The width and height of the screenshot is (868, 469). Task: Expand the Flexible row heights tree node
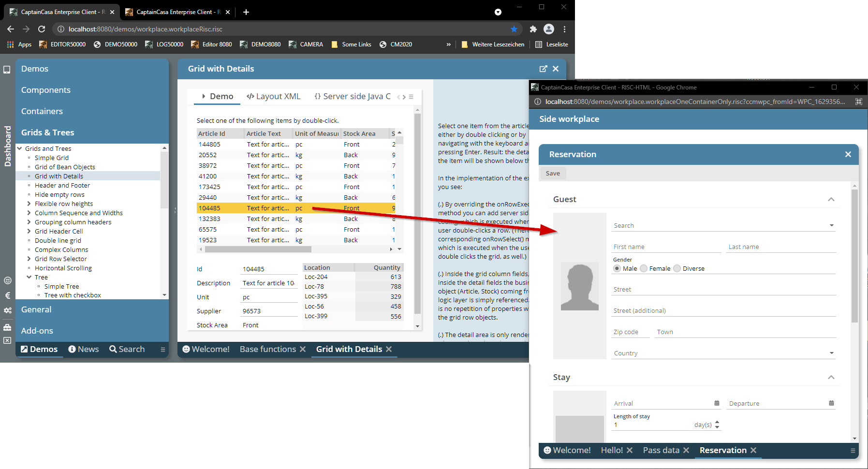coord(29,204)
